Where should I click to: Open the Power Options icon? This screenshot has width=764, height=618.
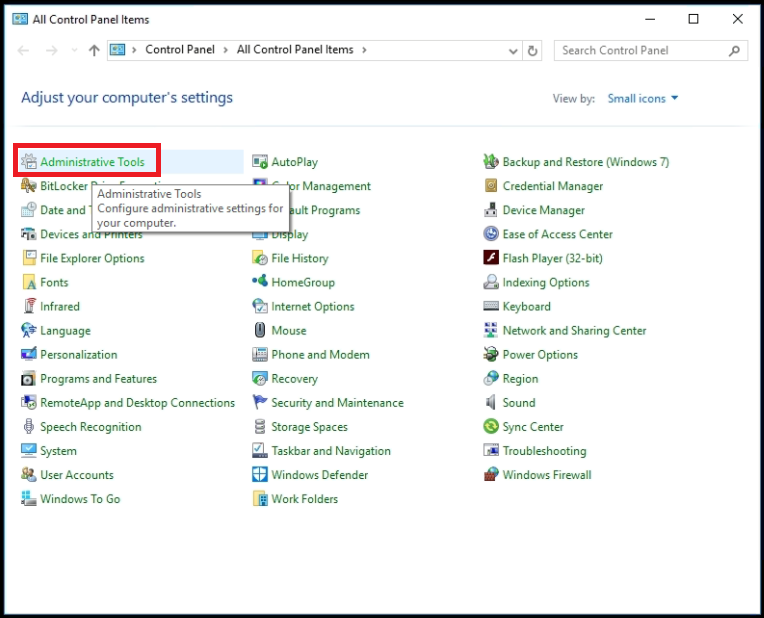(491, 354)
